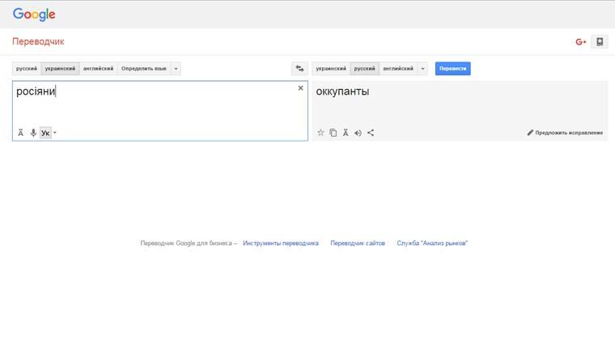Click into the source text росіяни field
The height and width of the screenshot is (364, 615).
coord(160,111)
